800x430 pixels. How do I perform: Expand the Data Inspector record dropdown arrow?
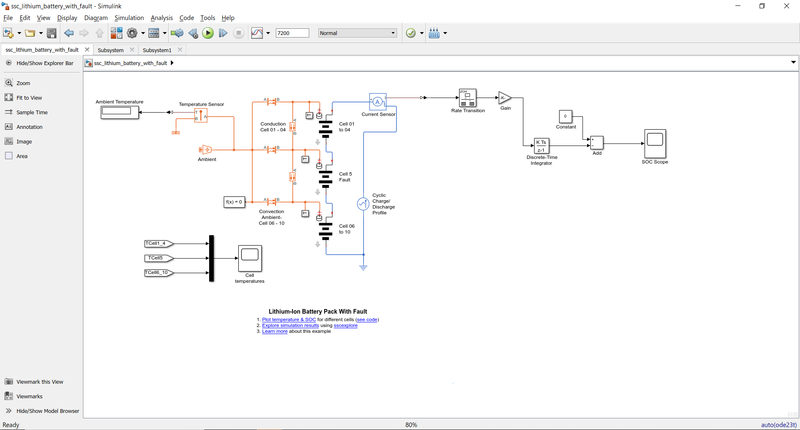click(268, 33)
